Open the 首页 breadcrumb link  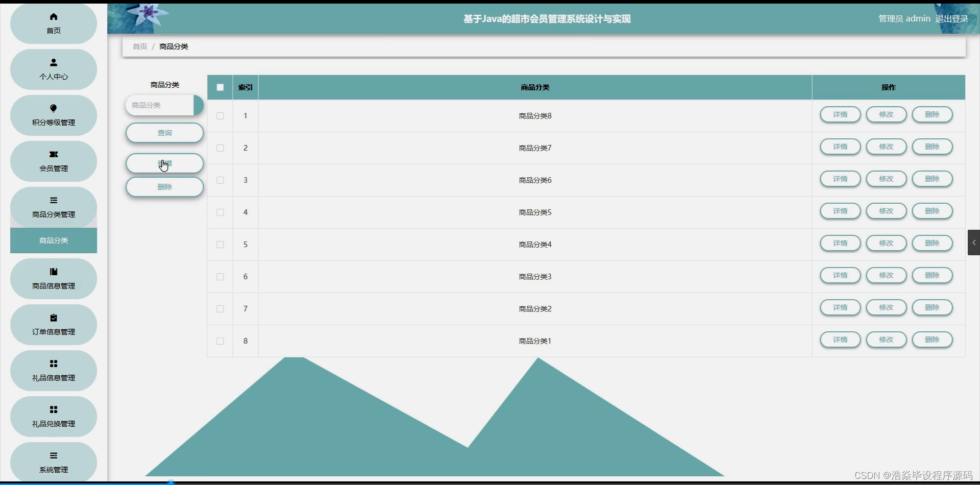coord(139,46)
